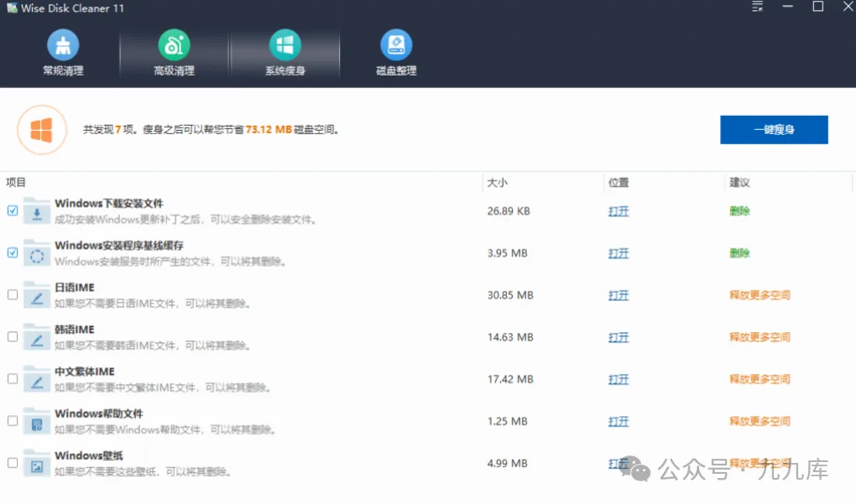
Task: Open the 磁盘整理 disk icon
Action: tap(396, 44)
